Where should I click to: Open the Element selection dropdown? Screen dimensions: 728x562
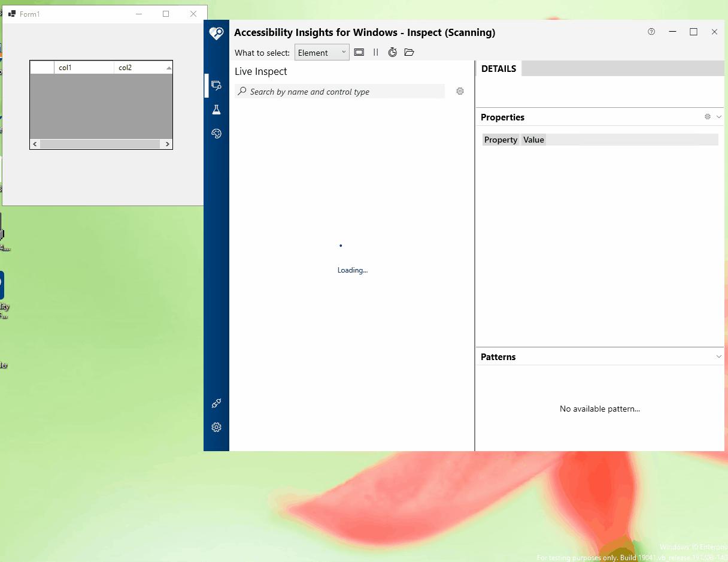coord(321,52)
